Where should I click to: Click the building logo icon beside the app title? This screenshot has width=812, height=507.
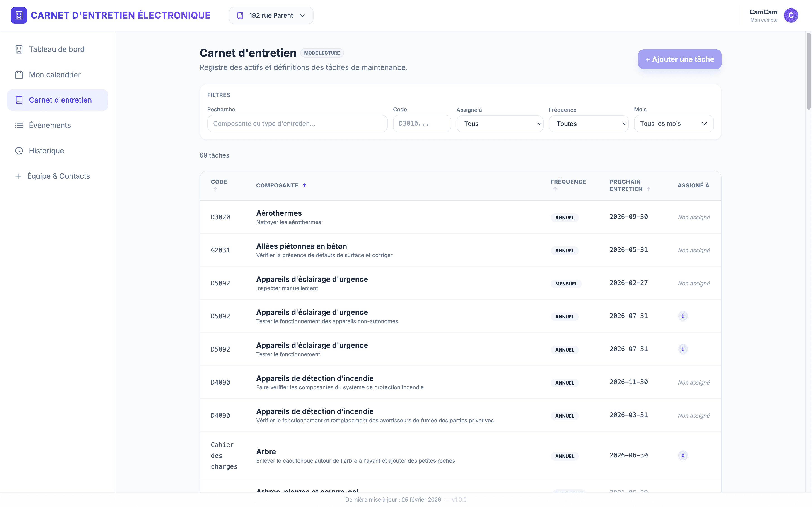pos(19,15)
